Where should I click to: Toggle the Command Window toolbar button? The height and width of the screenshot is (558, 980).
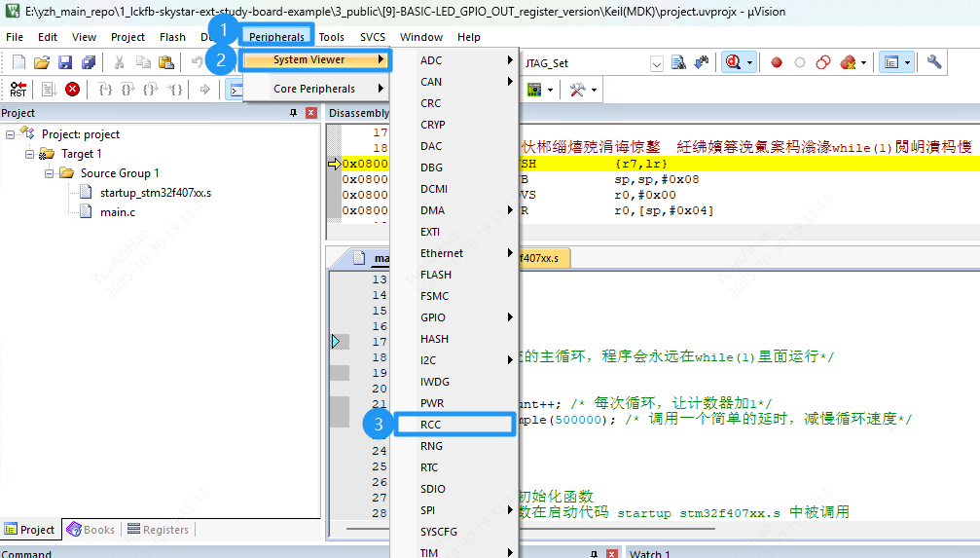tap(235, 90)
